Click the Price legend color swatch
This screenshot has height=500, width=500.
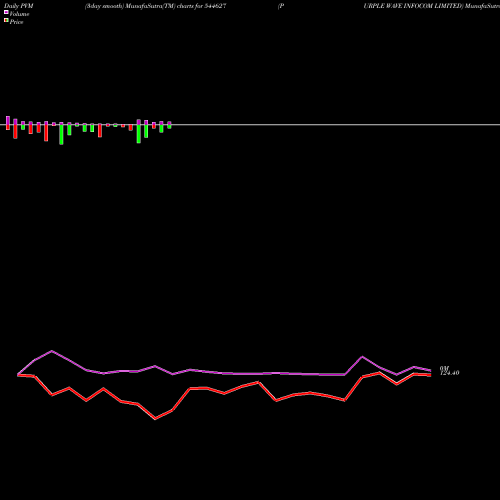point(6,20)
